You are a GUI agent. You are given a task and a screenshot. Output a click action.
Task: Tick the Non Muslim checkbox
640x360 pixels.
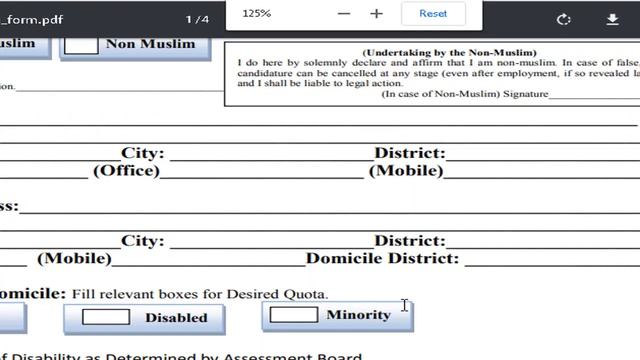pyautogui.click(x=81, y=45)
